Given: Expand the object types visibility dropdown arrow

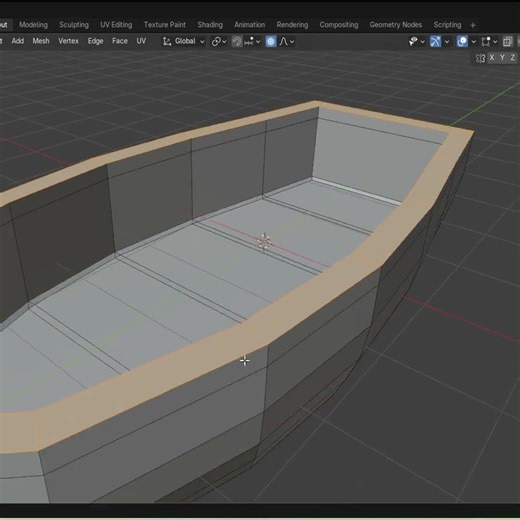Looking at the screenshot, I should click(423, 42).
